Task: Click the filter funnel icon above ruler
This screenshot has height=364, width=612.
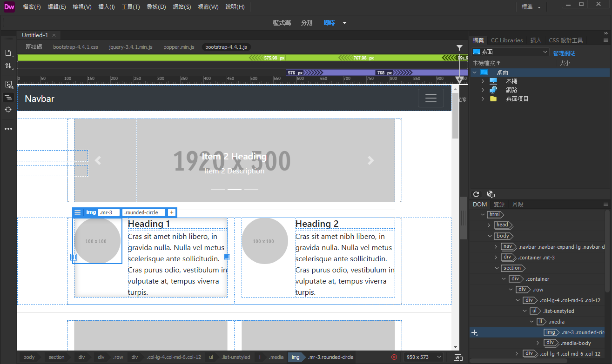Action: (460, 47)
